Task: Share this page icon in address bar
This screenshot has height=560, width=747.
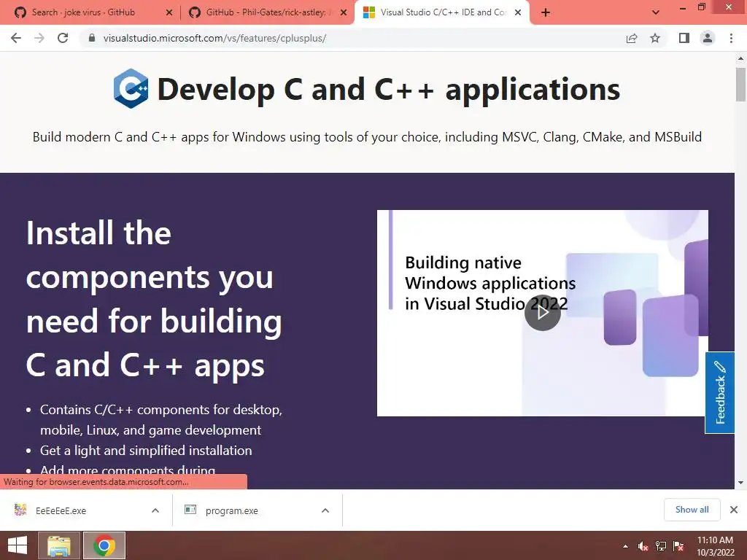Action: [x=632, y=38]
